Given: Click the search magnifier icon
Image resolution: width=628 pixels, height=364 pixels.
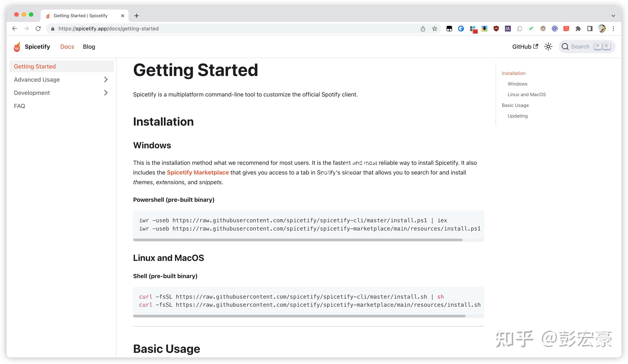Looking at the screenshot, I should 565,47.
